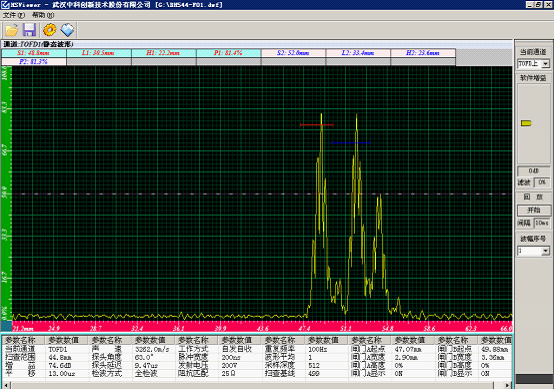Click right arrow of horizontal scrollbar
This screenshot has width=555, height=389.
tap(507, 385)
